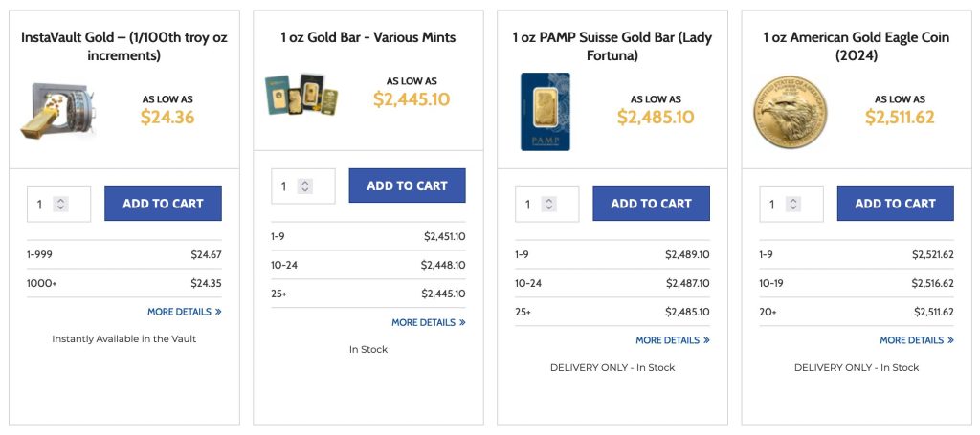Add American Gold Eagle Coin to cart
This screenshot has width=980, height=435.
pos(895,204)
